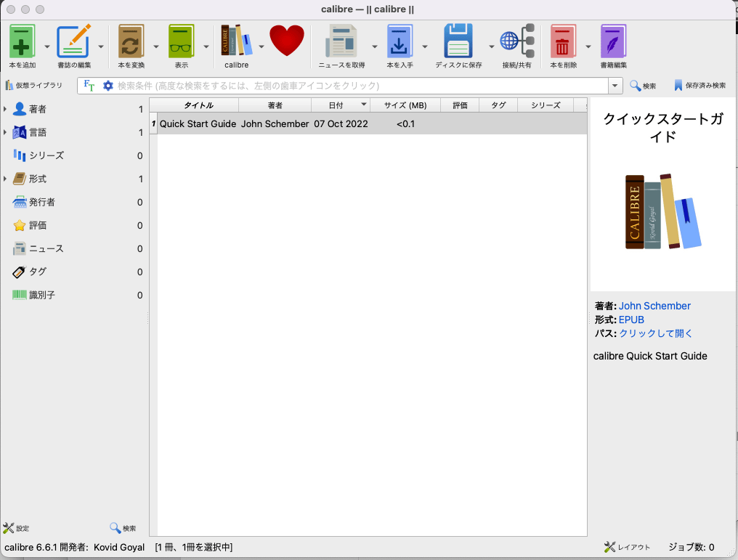Expand the 著者 (Authors) tree node
This screenshot has height=560, width=738.
coord(4,109)
